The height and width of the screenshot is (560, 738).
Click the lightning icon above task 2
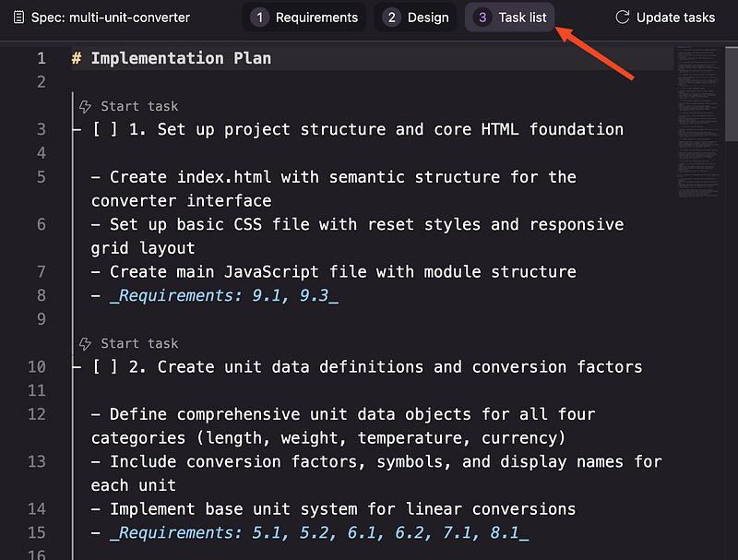coord(86,344)
